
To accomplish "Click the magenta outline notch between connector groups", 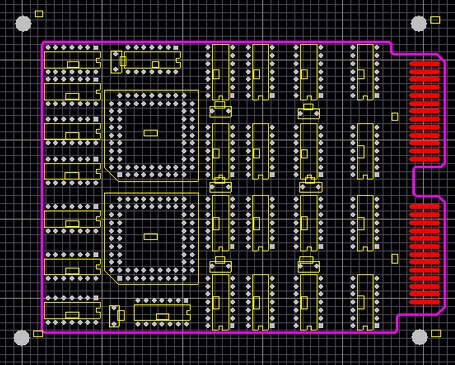I will tap(415, 182).
